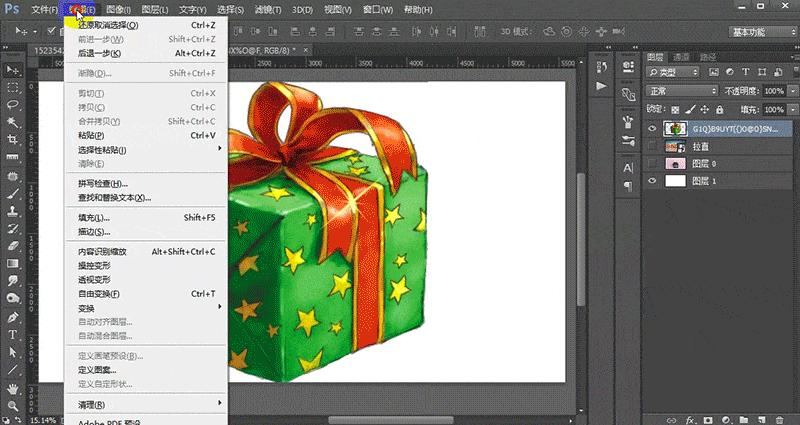Open the History panel icon
The image size is (800, 425).
602,67
